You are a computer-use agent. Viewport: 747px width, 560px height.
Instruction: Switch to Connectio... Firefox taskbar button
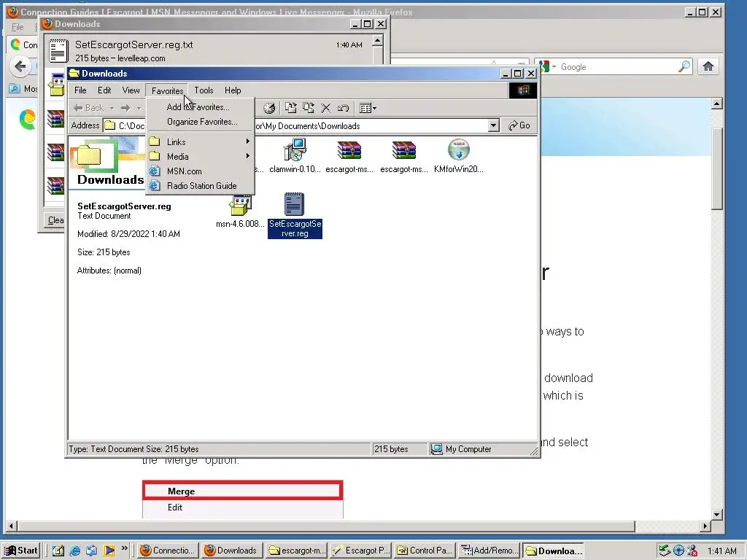167,551
